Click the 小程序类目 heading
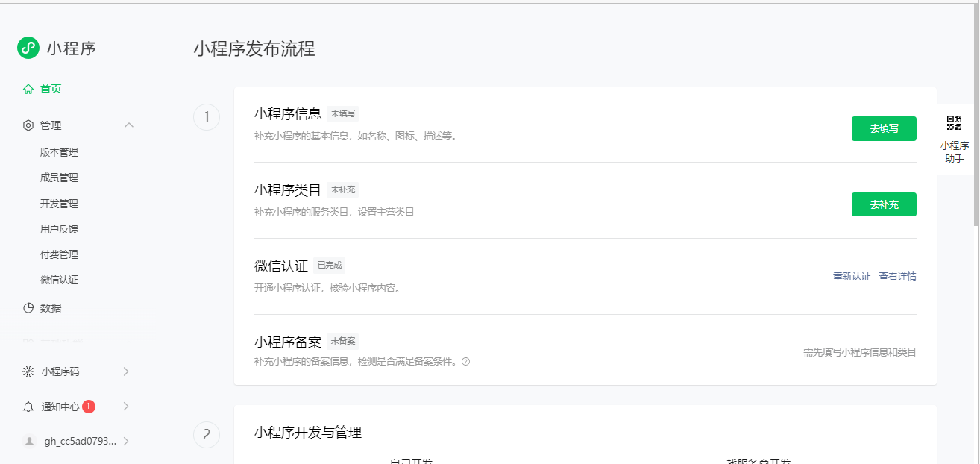The height and width of the screenshot is (464, 980). click(288, 189)
